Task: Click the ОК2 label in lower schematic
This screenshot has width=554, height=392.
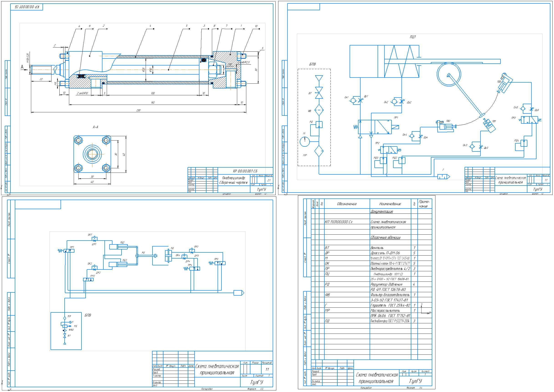Action: (x=90, y=264)
